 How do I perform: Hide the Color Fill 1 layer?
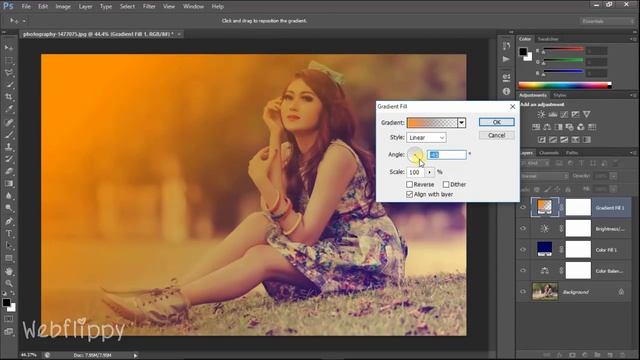click(x=523, y=250)
